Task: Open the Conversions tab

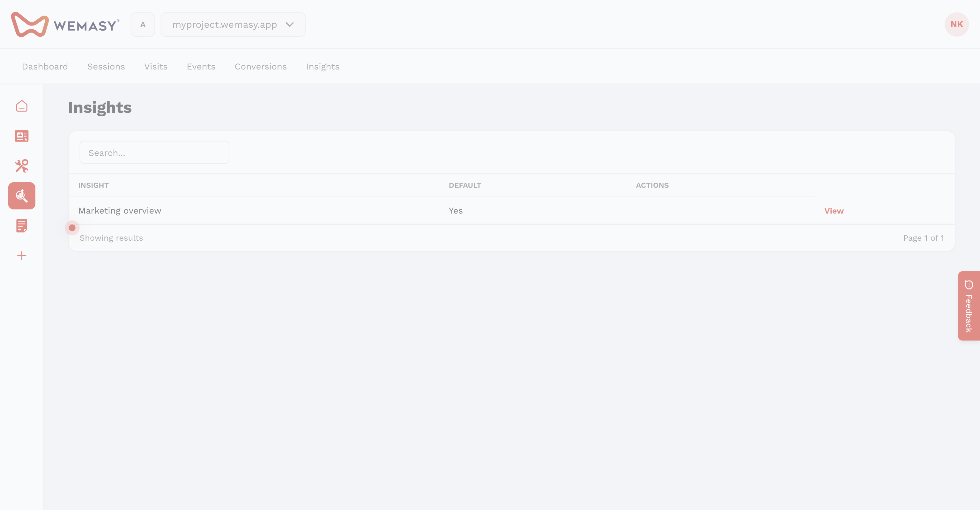Action: [261, 67]
